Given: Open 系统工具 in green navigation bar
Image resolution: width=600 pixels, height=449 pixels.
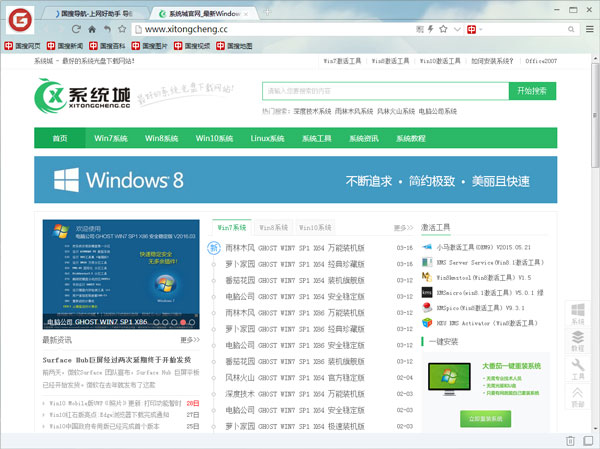Looking at the screenshot, I should (317, 138).
